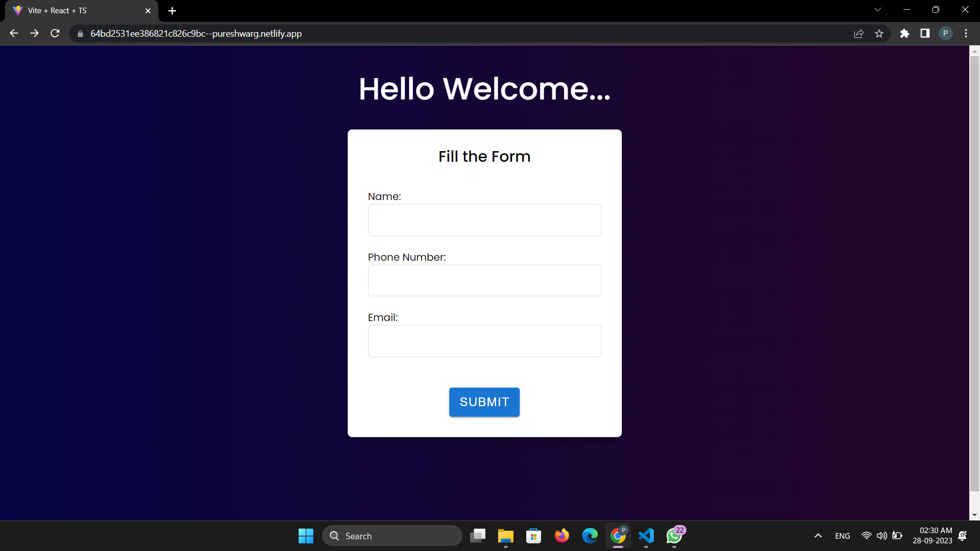Click inside the Email input field
Image resolution: width=980 pixels, height=551 pixels.
[484, 340]
